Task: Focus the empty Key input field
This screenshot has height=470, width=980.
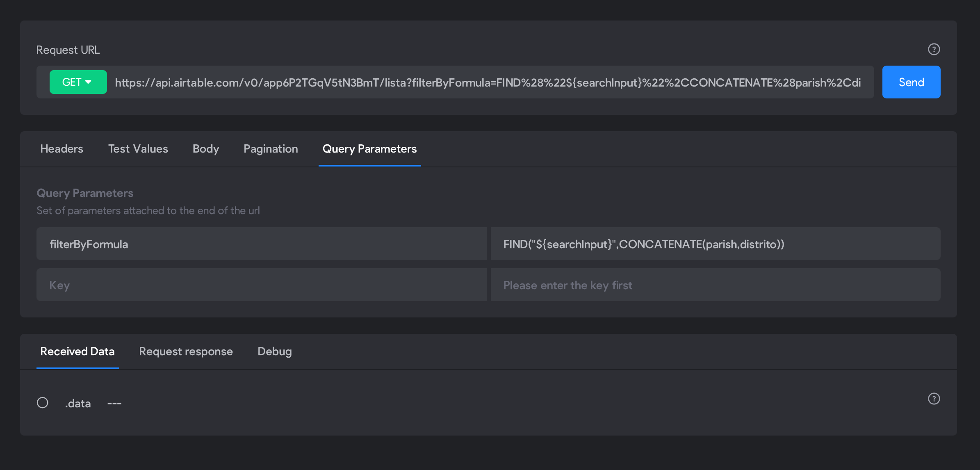Action: (x=262, y=285)
